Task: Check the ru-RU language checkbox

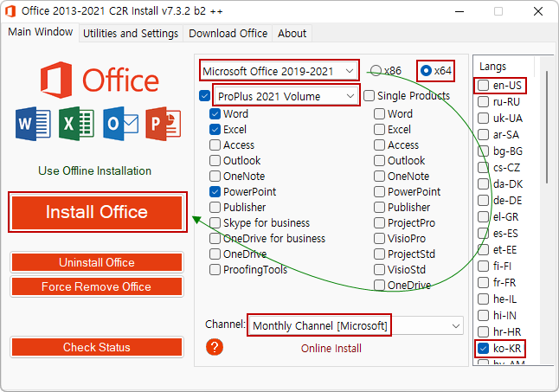Action: [x=483, y=101]
